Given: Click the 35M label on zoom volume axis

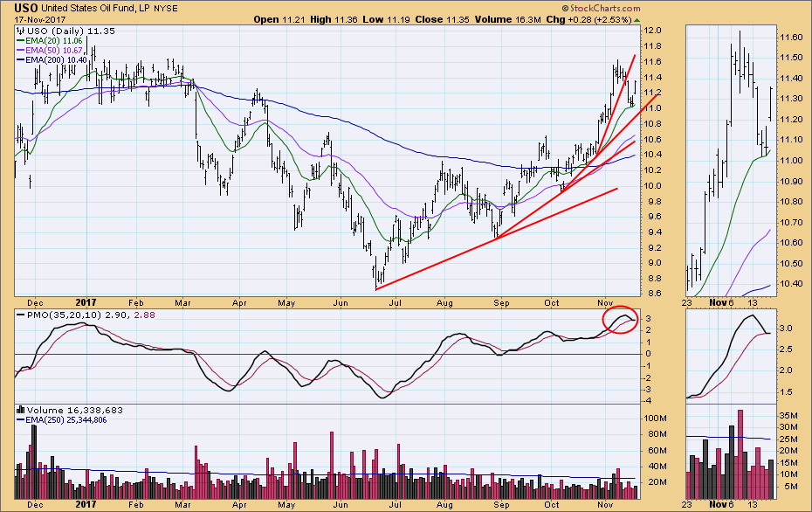Looking at the screenshot, I should (x=790, y=415).
